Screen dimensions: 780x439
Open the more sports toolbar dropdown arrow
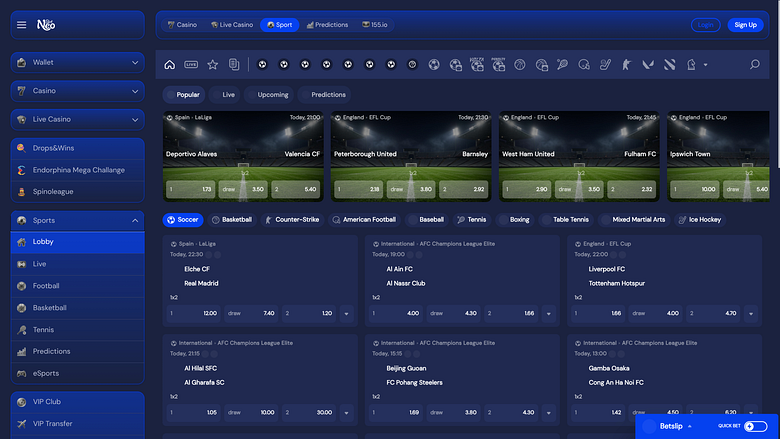(x=705, y=65)
